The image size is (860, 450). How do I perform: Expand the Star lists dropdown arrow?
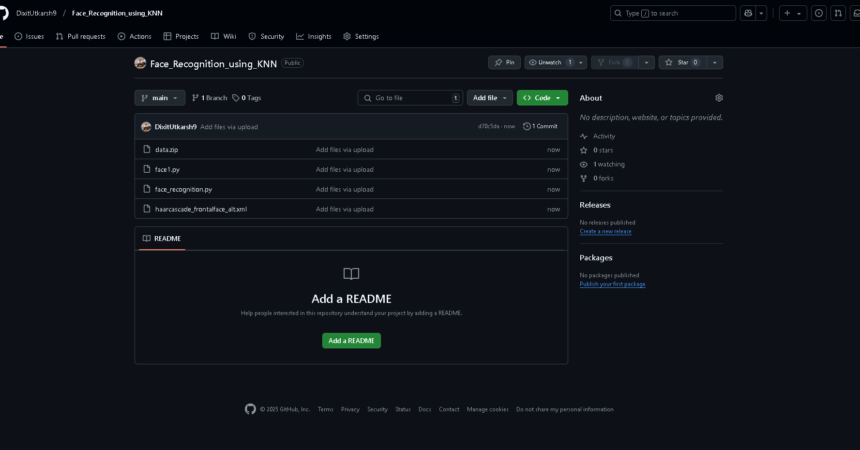pyautogui.click(x=715, y=63)
